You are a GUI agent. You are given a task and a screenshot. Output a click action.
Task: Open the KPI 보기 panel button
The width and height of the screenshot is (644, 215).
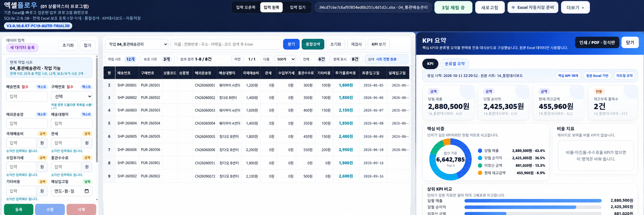click(379, 44)
